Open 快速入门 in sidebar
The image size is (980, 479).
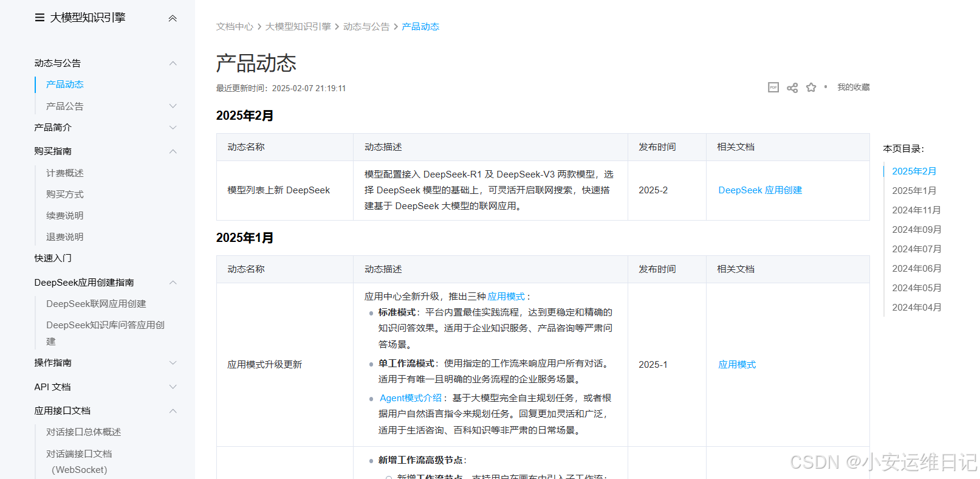click(53, 258)
